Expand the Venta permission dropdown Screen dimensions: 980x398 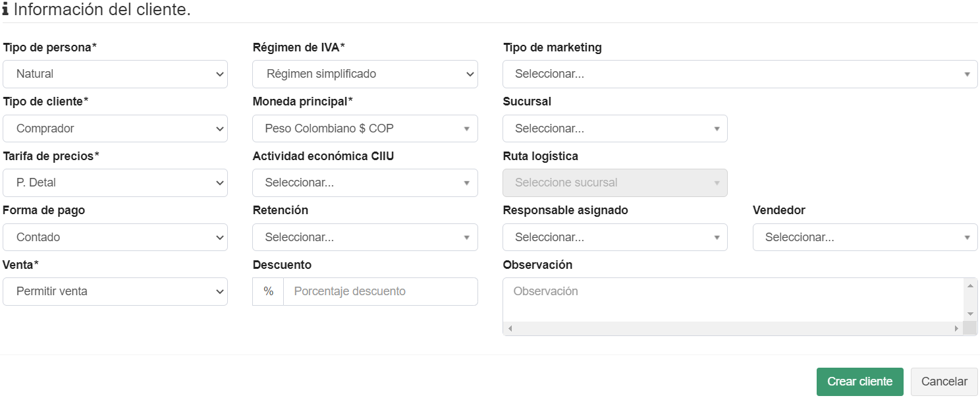115,291
